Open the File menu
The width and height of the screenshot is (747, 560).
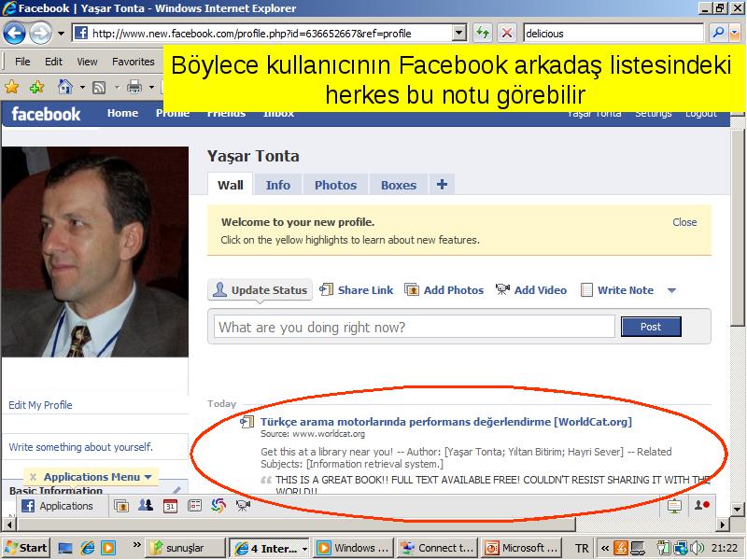pyautogui.click(x=22, y=62)
